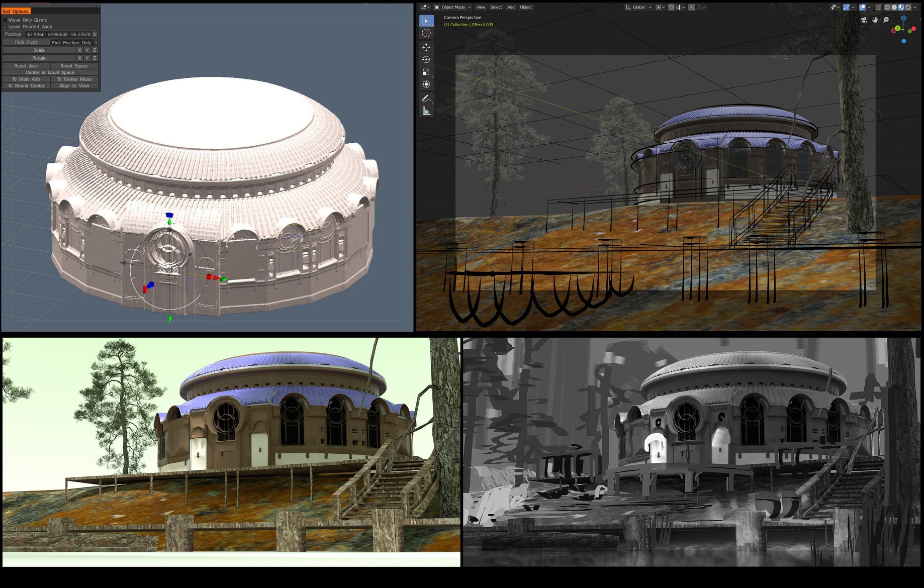924x588 pixels.
Task: Toggle proportional editing icon
Action: (x=691, y=7)
